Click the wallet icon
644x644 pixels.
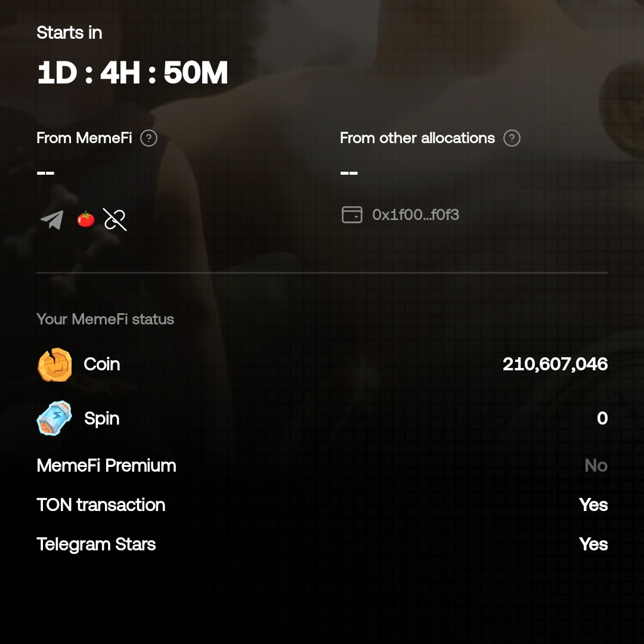352,215
